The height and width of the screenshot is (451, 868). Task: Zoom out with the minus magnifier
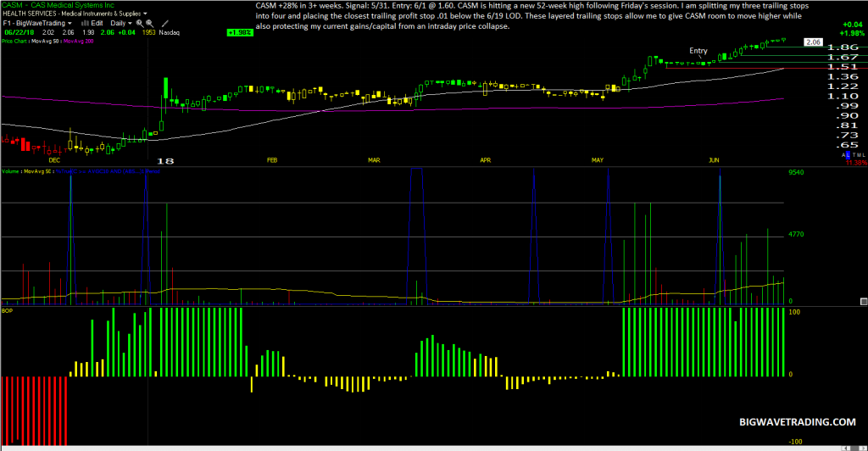pos(149,23)
